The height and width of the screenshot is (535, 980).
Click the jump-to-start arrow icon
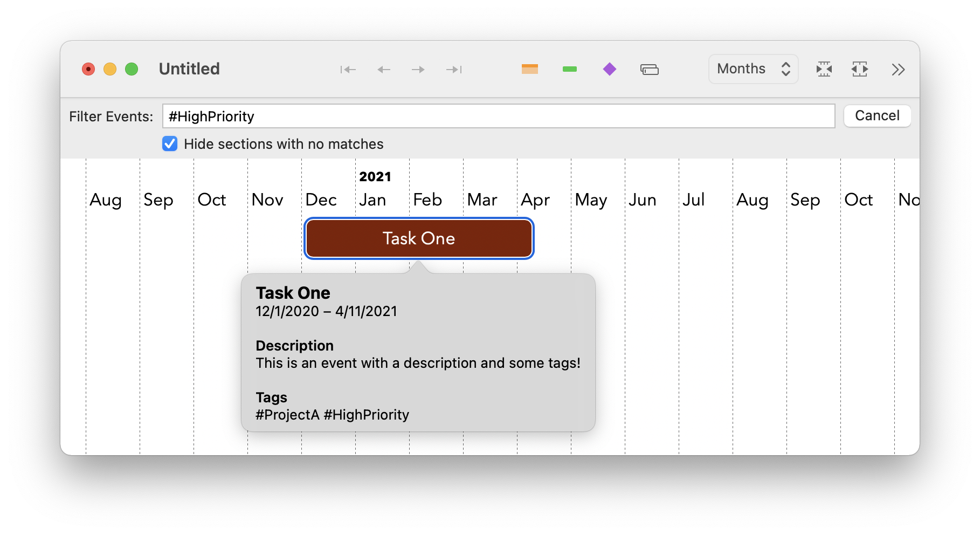(348, 69)
